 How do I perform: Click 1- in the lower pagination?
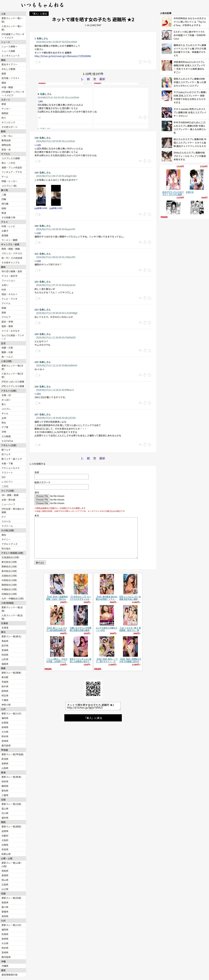(x=82, y=458)
